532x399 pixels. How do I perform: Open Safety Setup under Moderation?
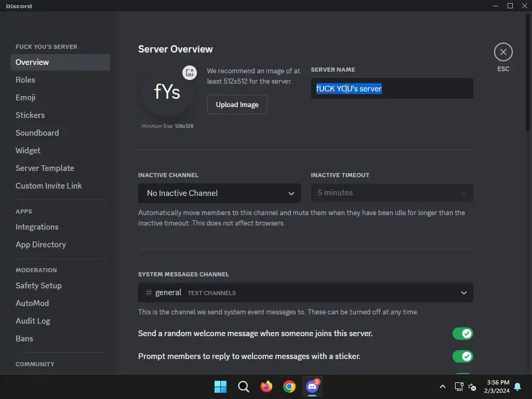pos(60,285)
